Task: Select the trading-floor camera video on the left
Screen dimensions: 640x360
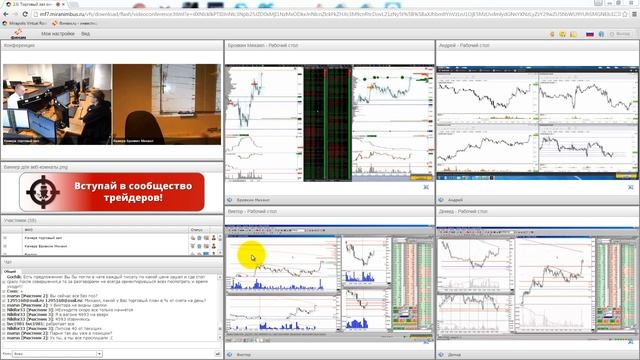Action: pyautogui.click(x=57, y=104)
